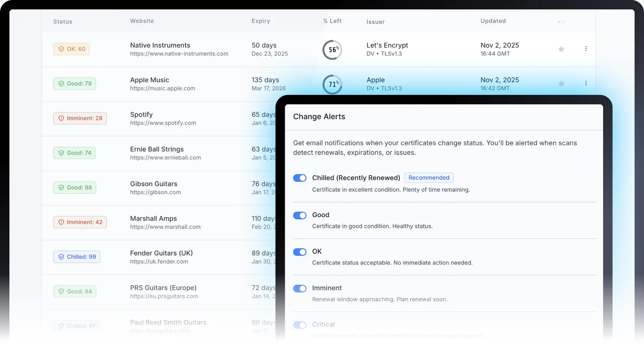
Task: Click the shield icon in Imminent: 42 badge
Action: (x=61, y=222)
